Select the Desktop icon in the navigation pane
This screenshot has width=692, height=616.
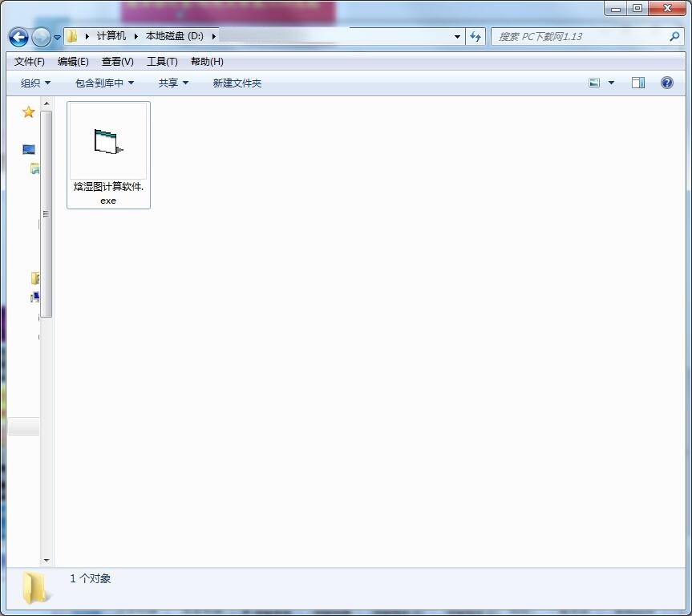pyautogui.click(x=29, y=149)
